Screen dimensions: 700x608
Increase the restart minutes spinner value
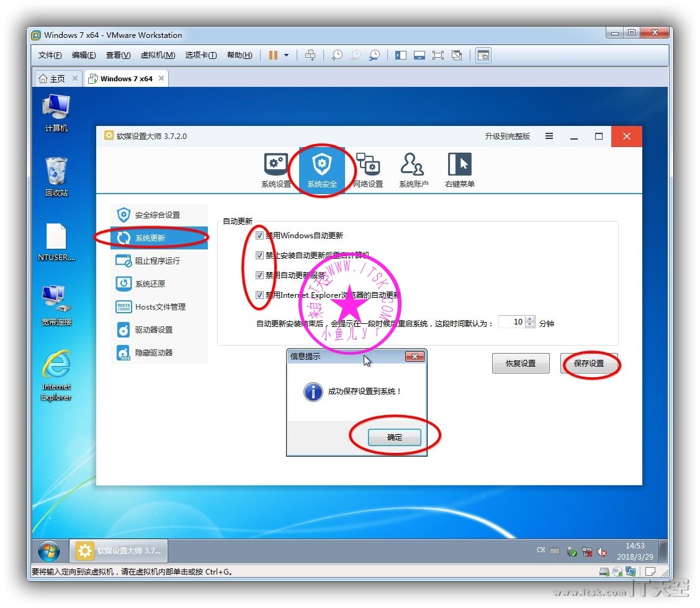tap(529, 320)
